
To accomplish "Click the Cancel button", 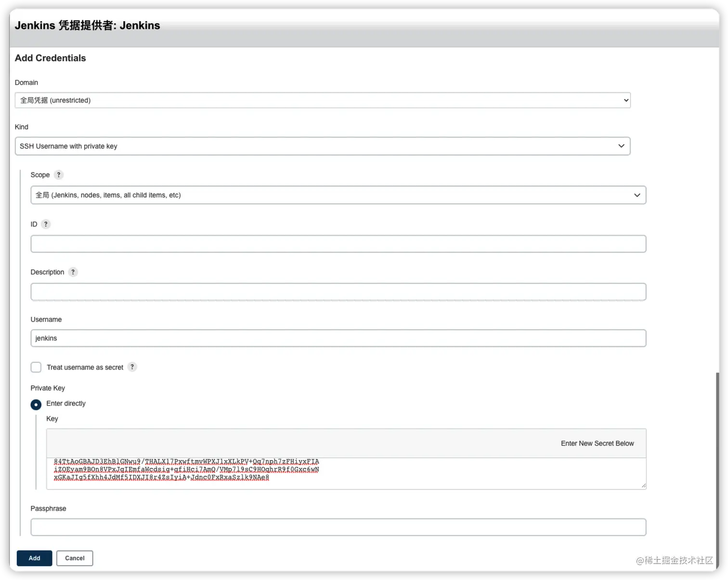I will point(75,558).
